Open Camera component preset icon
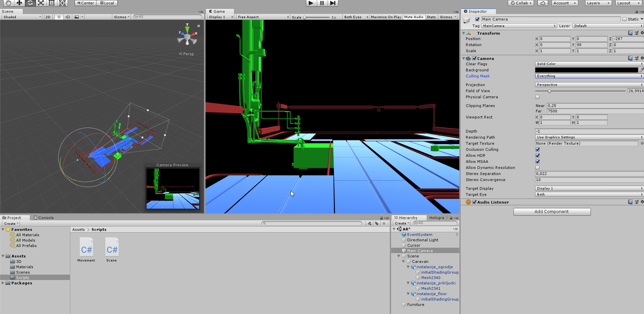The image size is (644, 314). click(x=636, y=58)
